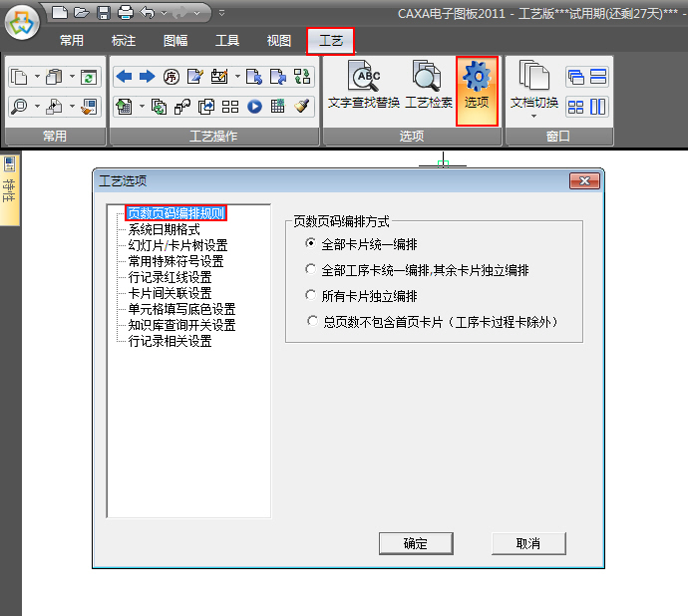Screen dimensions: 688x616
Task: Click the open folder icon
Action: (x=82, y=12)
